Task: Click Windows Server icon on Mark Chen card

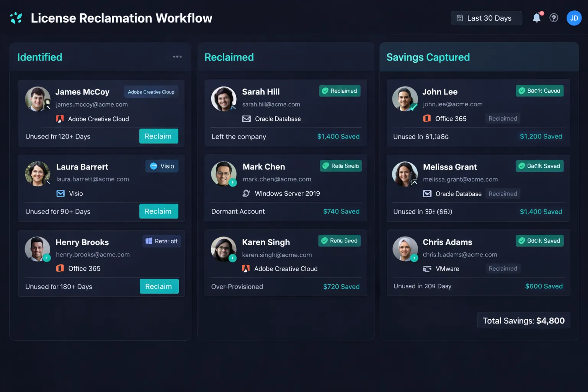Action: coord(246,193)
